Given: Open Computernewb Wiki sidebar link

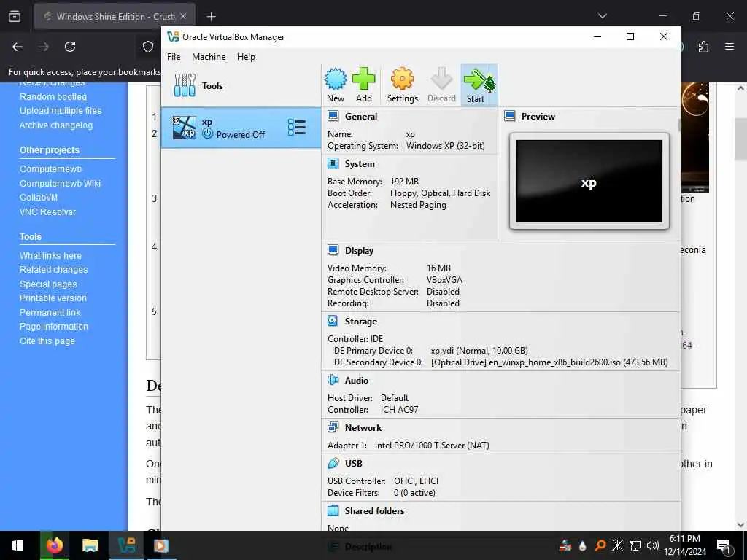Looking at the screenshot, I should (x=60, y=183).
